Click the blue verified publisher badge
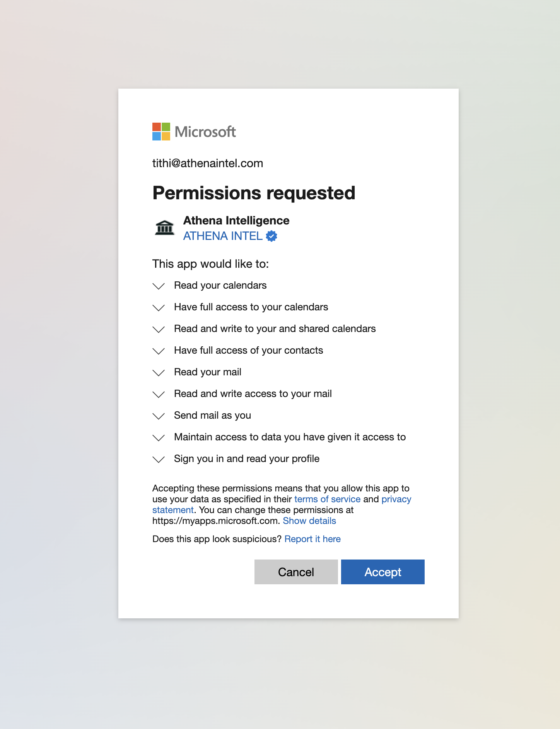This screenshot has width=560, height=729. tap(271, 236)
